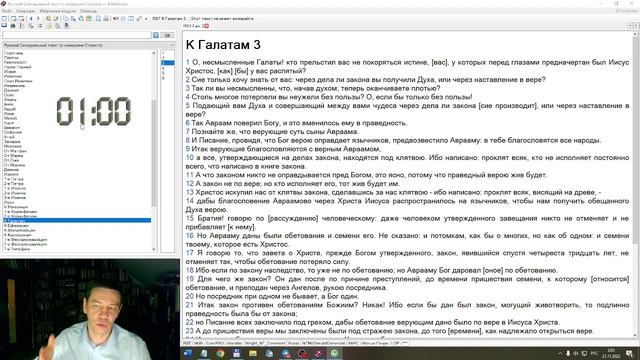640x360 pixels.
Task: Select Малахия in the book list
Action: (x=12, y=146)
